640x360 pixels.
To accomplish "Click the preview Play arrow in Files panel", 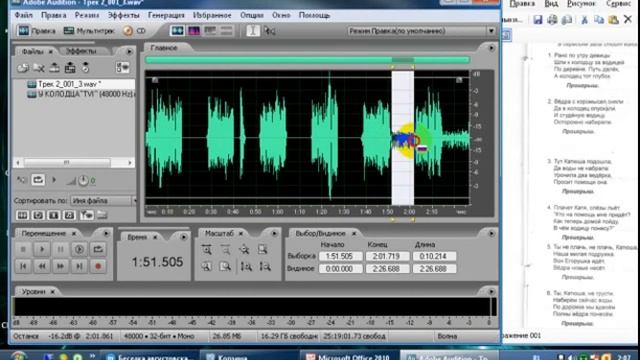I will pyautogui.click(x=54, y=180).
